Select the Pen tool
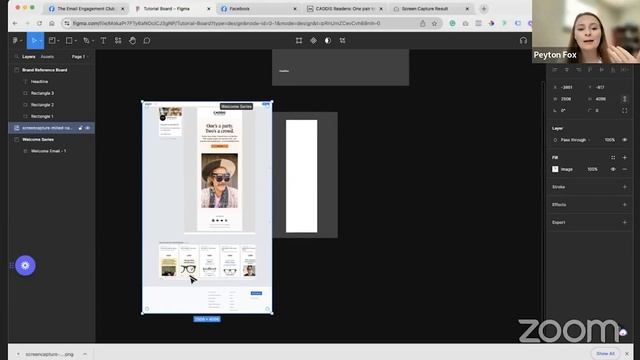 click(86, 40)
